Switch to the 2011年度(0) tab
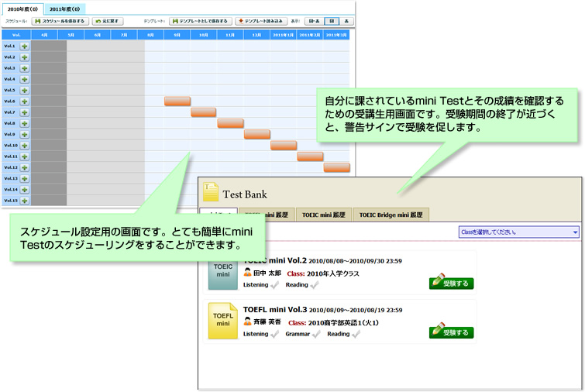 point(65,9)
